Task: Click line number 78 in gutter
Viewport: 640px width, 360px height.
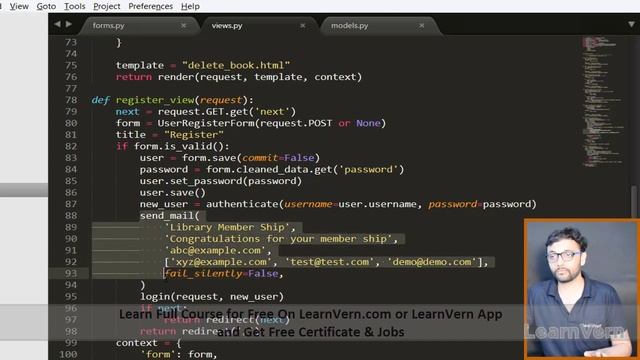Action: click(71, 100)
